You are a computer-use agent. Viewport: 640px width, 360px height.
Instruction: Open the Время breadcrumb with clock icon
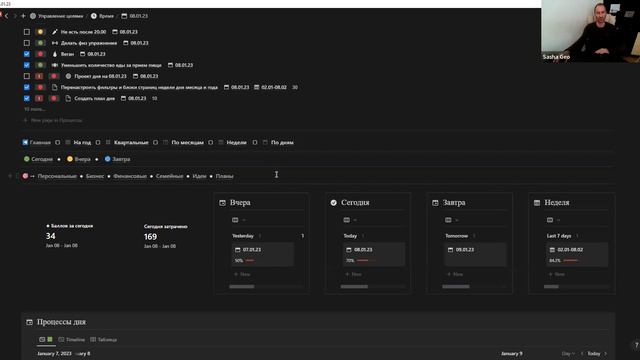pos(102,16)
